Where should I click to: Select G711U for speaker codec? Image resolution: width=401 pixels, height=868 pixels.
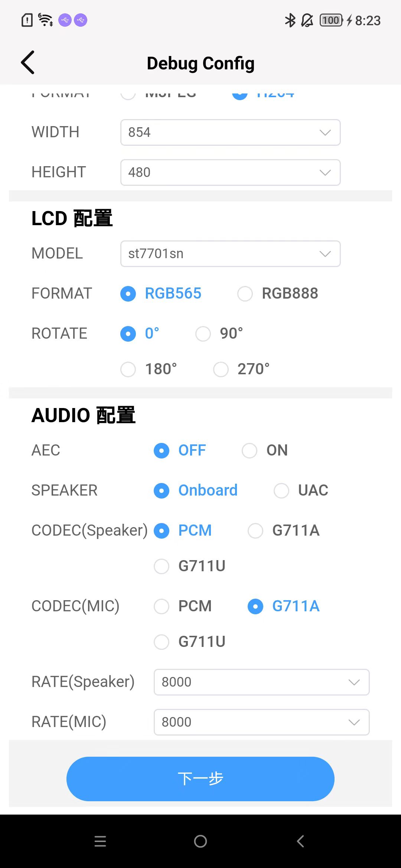[162, 566]
